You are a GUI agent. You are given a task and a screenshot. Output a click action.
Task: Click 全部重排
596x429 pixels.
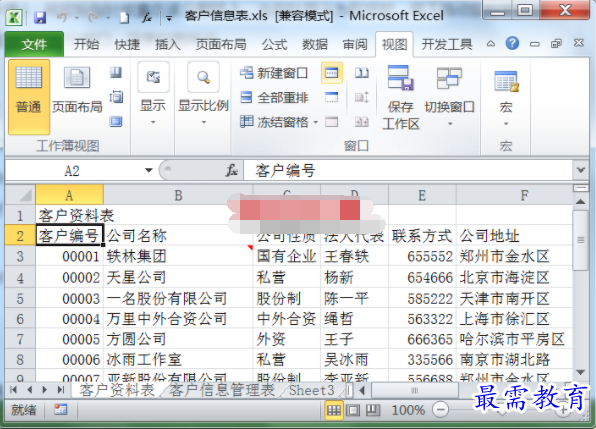(274, 98)
